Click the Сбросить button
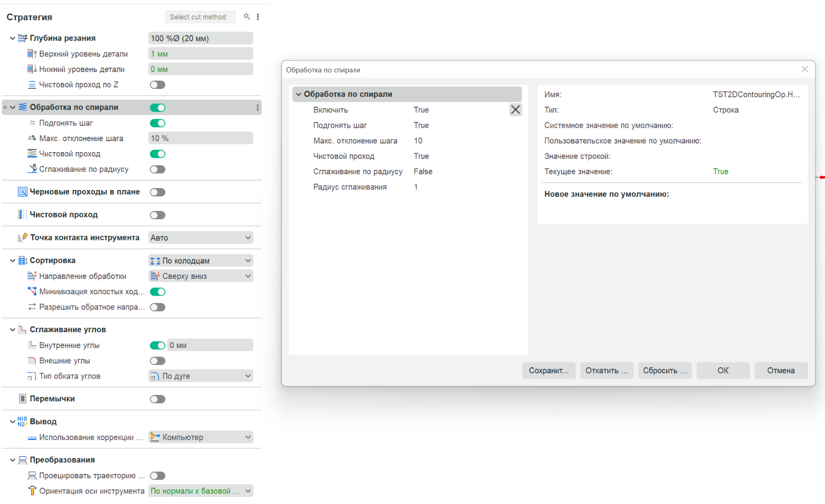825x504 pixels. pos(665,370)
